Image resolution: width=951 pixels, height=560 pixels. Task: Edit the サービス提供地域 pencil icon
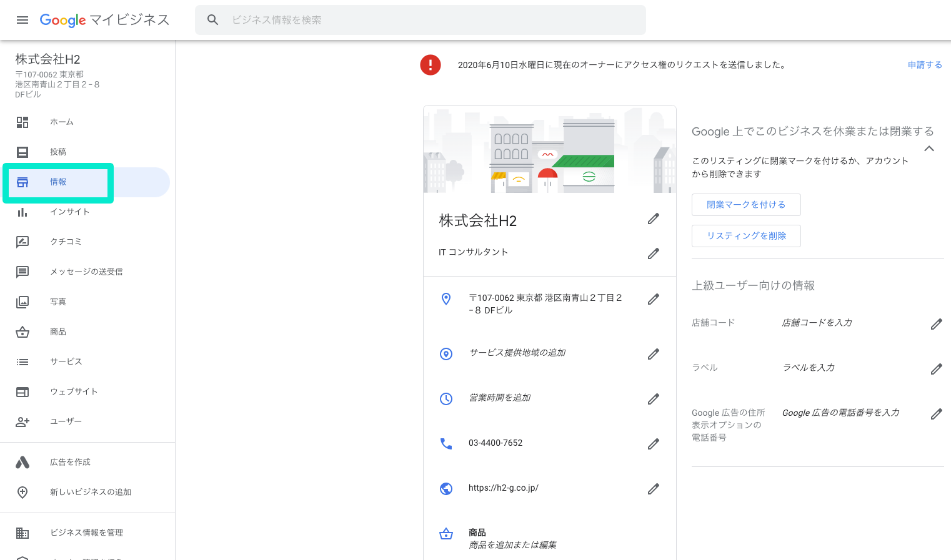654,354
